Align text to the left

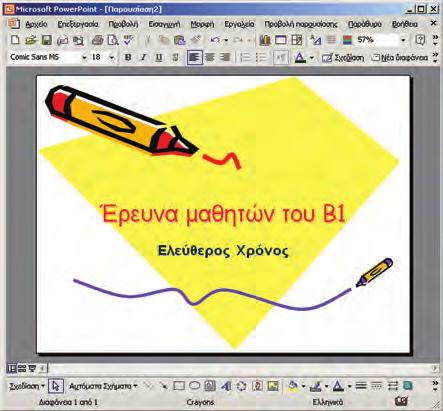point(195,58)
